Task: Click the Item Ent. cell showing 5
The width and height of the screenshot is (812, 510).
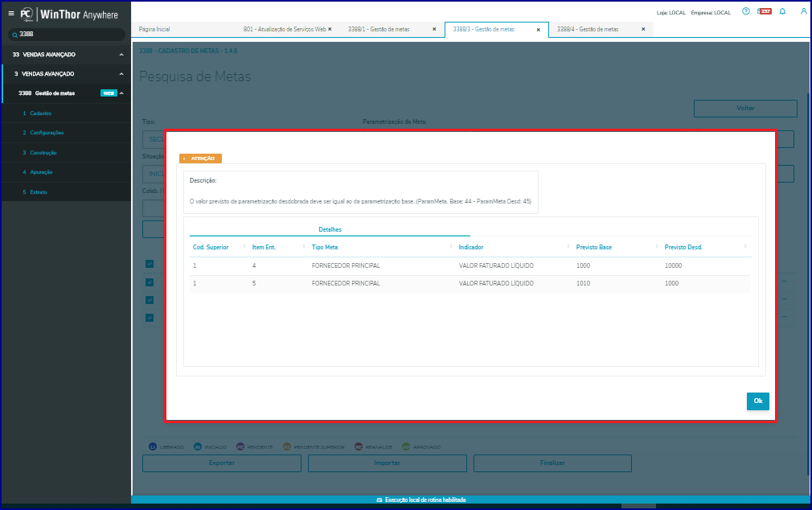Action: (x=254, y=283)
